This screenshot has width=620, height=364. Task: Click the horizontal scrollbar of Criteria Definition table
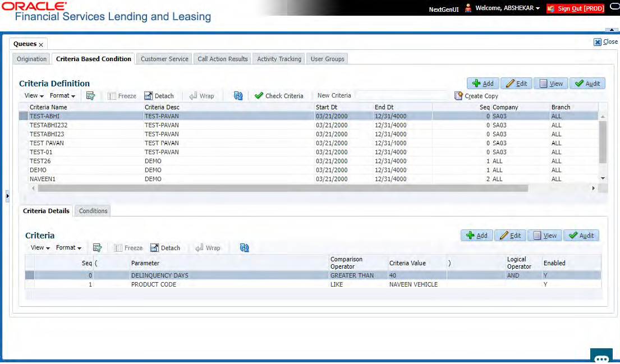(281, 188)
